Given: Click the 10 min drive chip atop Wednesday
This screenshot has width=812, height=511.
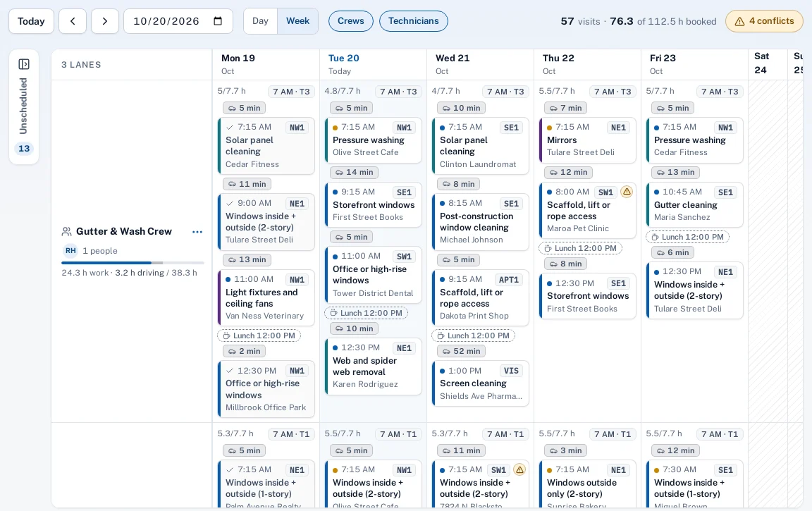Looking at the screenshot, I should point(461,108).
